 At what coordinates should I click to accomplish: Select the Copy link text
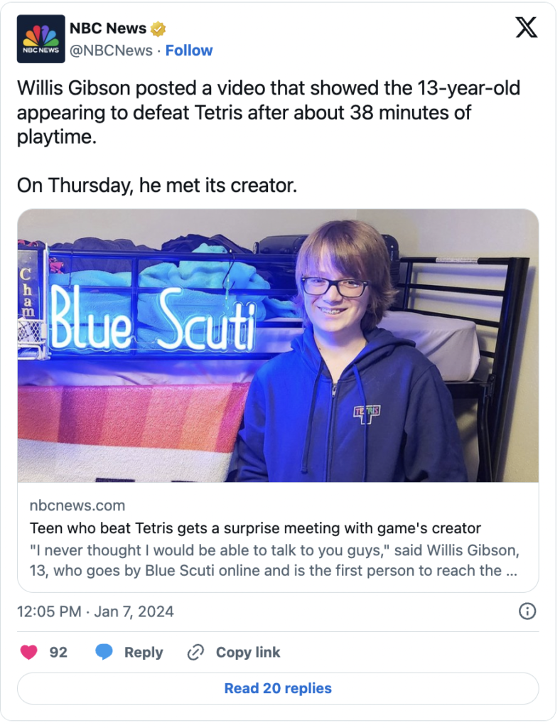[x=248, y=653]
